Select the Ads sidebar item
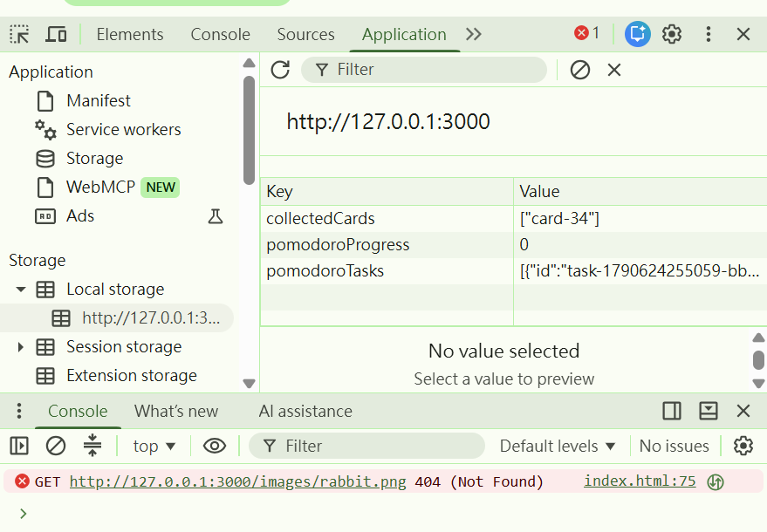767x532 pixels. (x=80, y=216)
